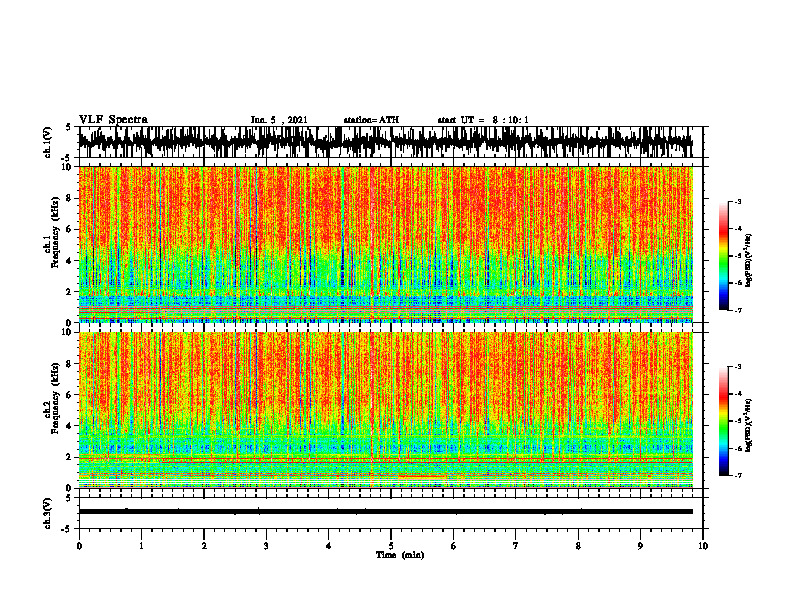Image resolution: width=792 pixels, height=612 pixels.
Task: Click the "VLF Spectra" plot title
Action: pos(113,120)
